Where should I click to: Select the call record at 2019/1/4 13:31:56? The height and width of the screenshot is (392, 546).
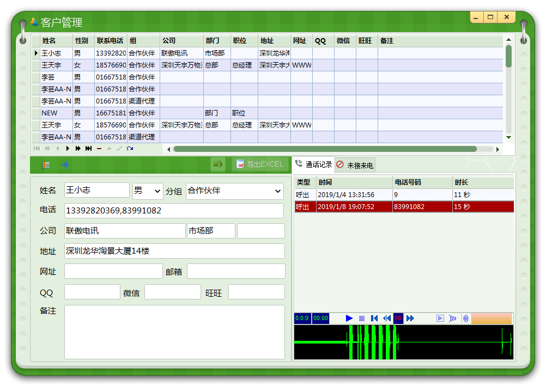[x=404, y=195]
